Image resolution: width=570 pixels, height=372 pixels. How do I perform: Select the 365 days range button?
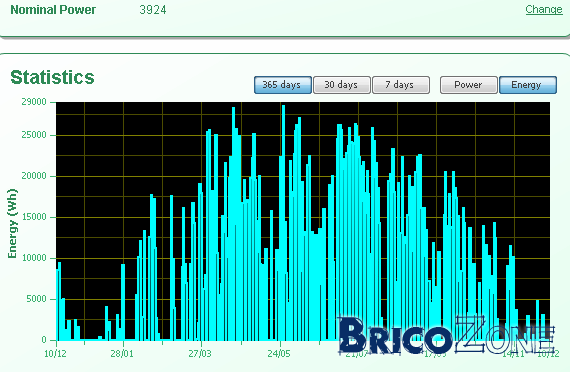tap(282, 85)
